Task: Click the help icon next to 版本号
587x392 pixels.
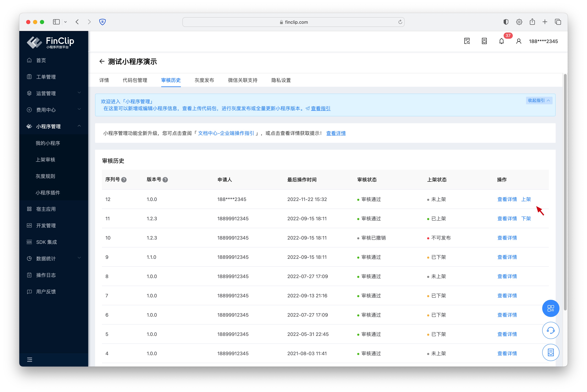Action: pos(165,180)
